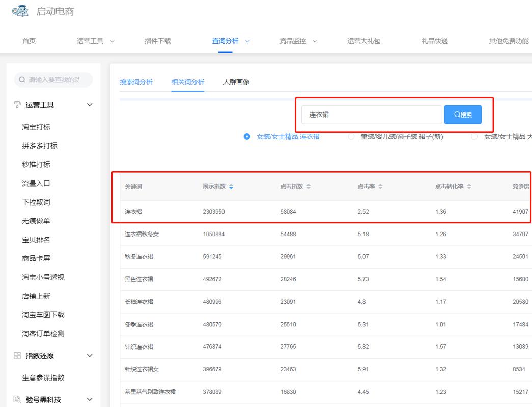Click the 启动电商 logo icon
The image size is (532, 407).
[x=20, y=11]
